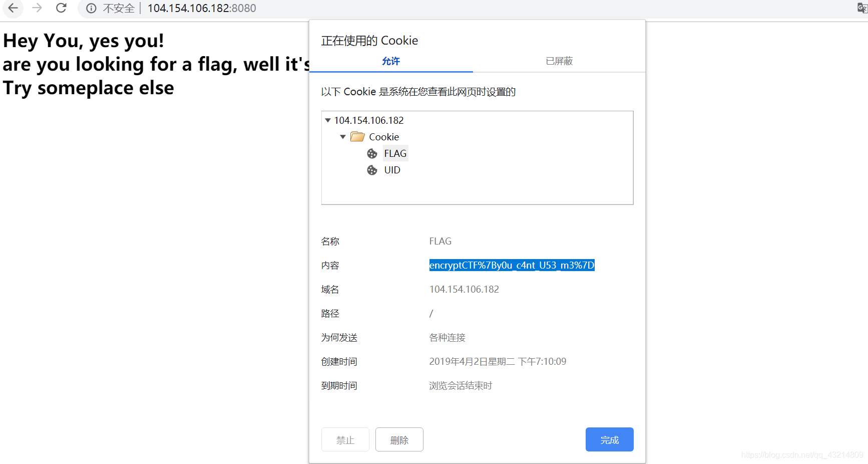Click the translate icon in address bar
The width and height of the screenshot is (868, 464).
[x=862, y=8]
